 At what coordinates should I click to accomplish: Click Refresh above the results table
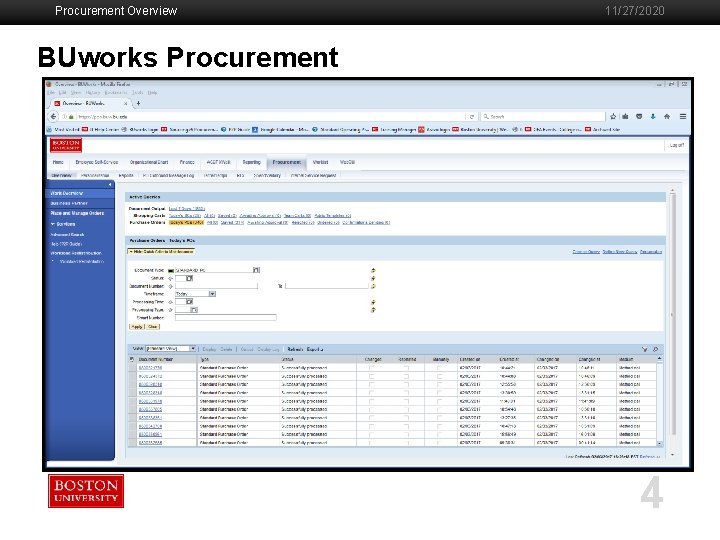coord(295,349)
